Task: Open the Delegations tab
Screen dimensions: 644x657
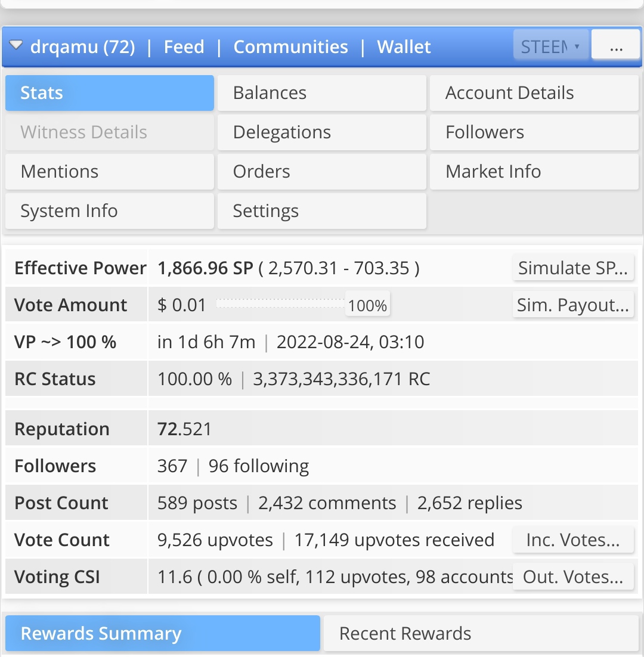Action: tap(321, 132)
